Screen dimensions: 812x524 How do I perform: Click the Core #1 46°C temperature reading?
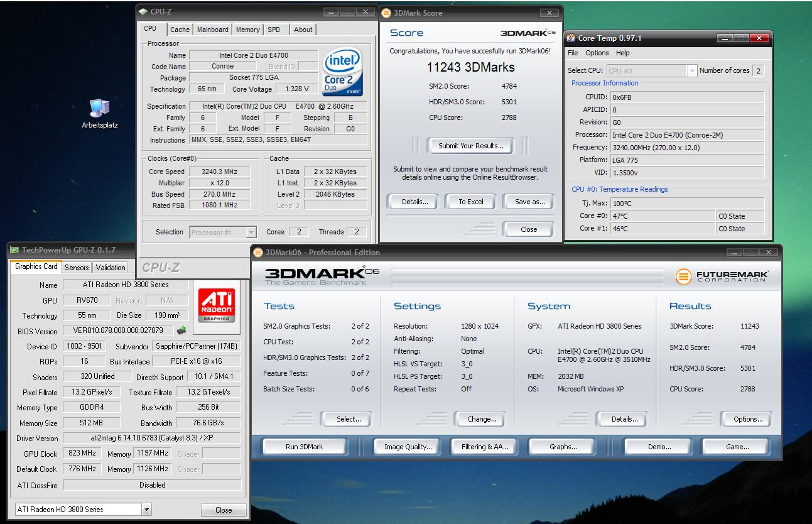pyautogui.click(x=663, y=229)
